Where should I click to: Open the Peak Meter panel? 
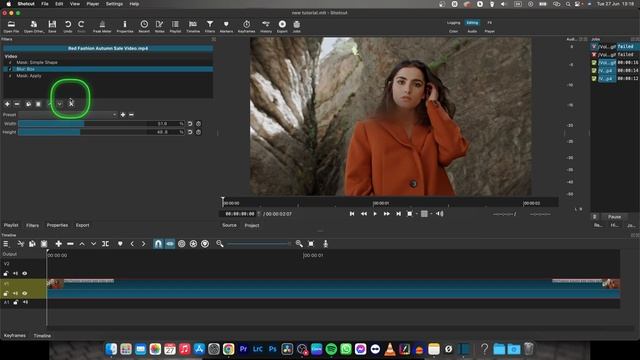point(102,27)
